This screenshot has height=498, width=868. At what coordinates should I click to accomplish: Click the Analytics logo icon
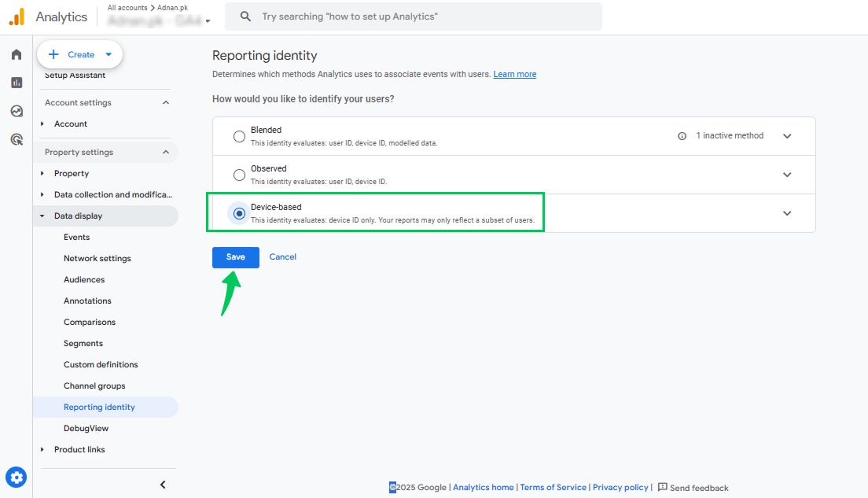click(x=17, y=17)
